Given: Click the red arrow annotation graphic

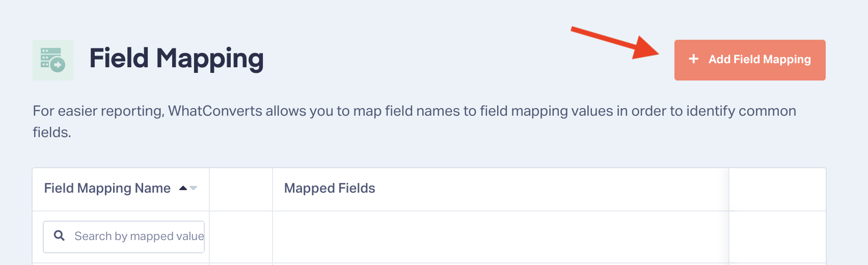Looking at the screenshot, I should point(615,42).
